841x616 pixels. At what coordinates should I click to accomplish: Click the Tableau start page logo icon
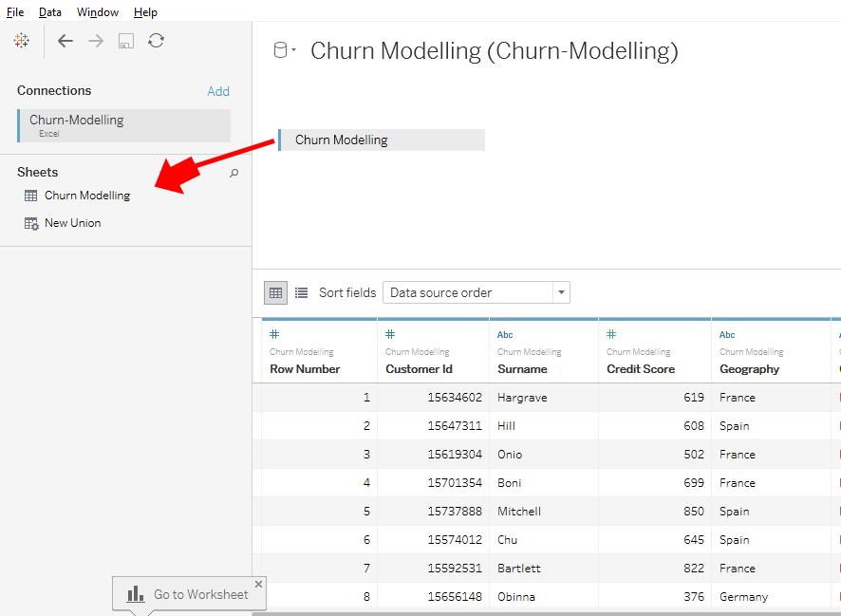(x=21, y=41)
